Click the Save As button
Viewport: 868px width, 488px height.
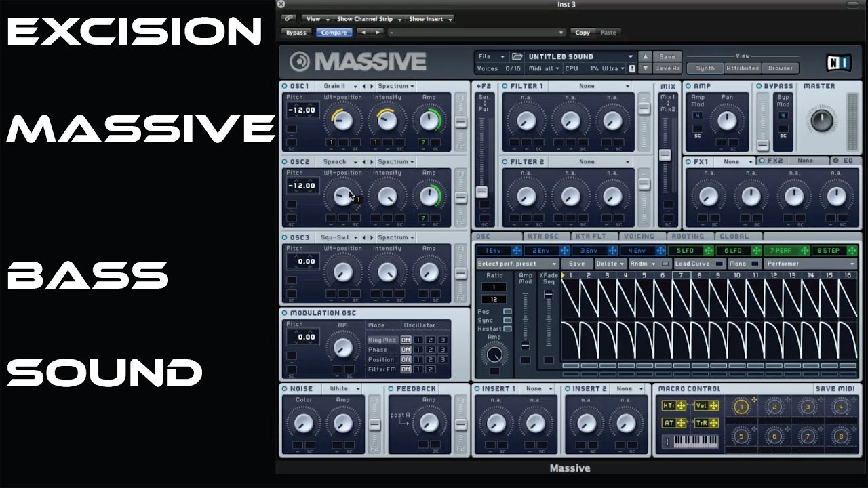pyautogui.click(x=667, y=68)
